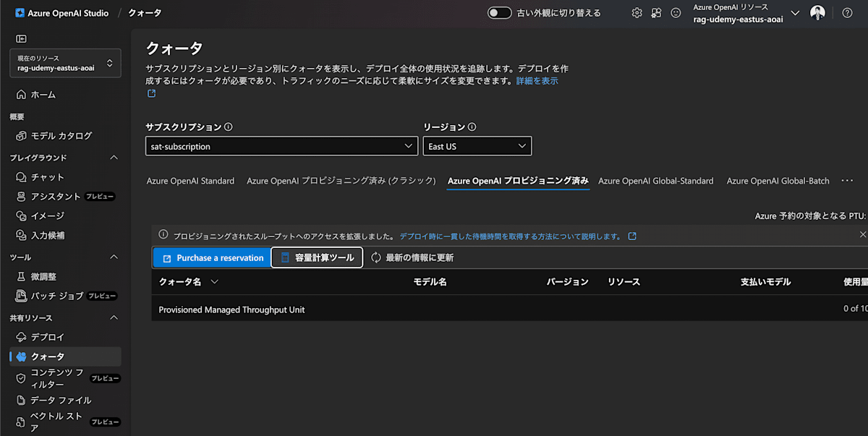Screen dimensions: 868x436
Task: Open settings gear icon in header
Action: 637,13
